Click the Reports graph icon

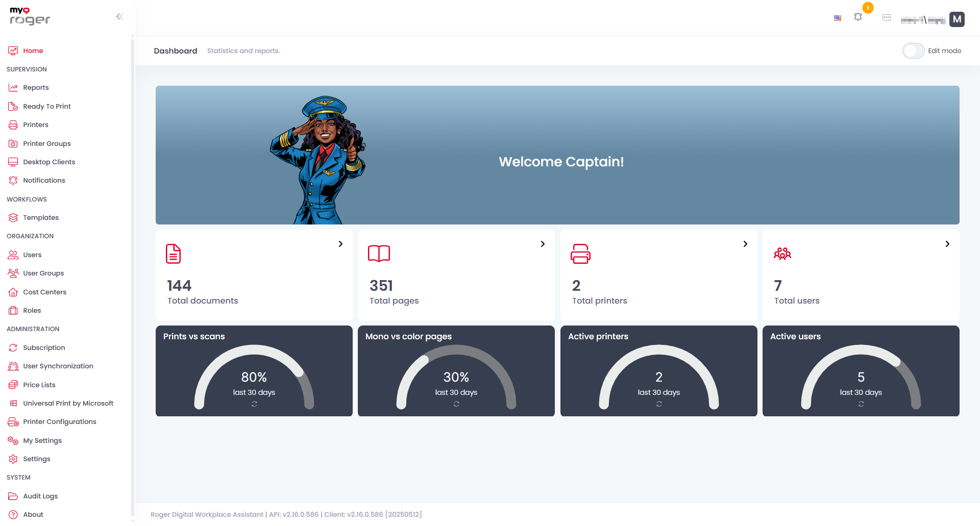pos(13,88)
